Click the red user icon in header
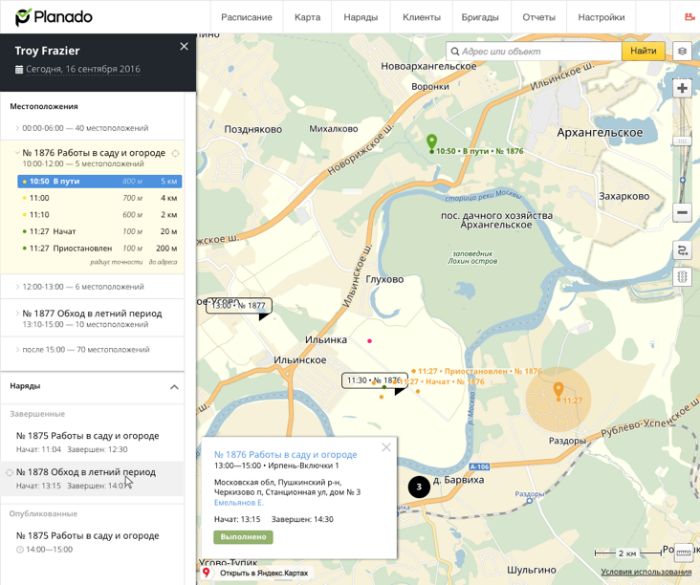700x585 pixels. 690,17
